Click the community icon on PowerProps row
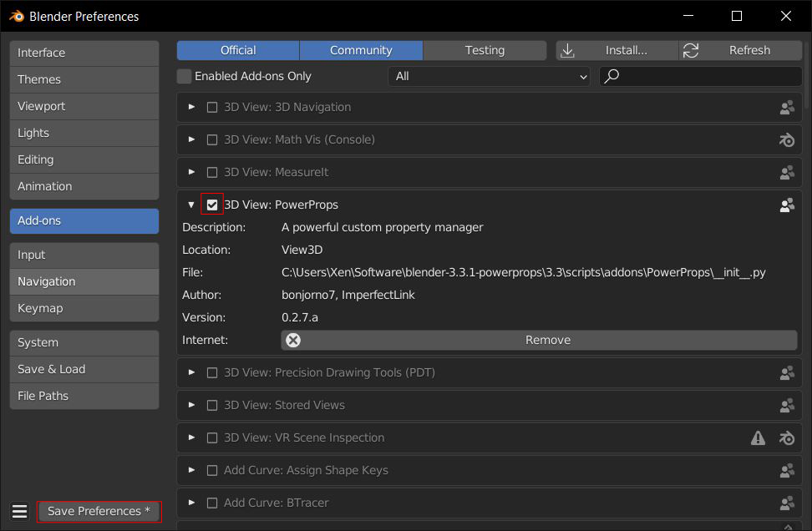The image size is (812, 531). [x=787, y=205]
